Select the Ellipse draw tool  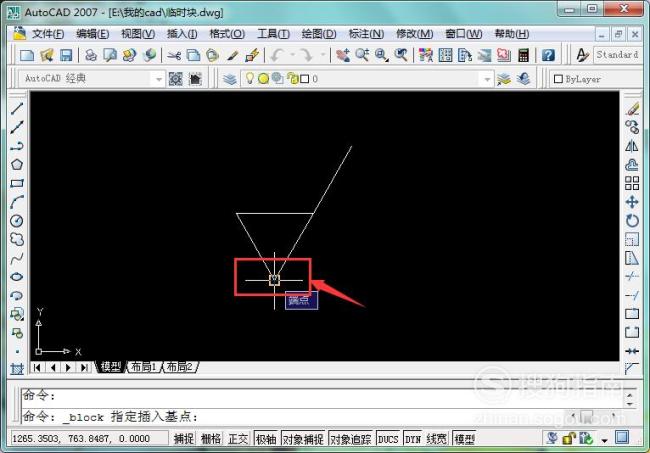pyautogui.click(x=17, y=277)
